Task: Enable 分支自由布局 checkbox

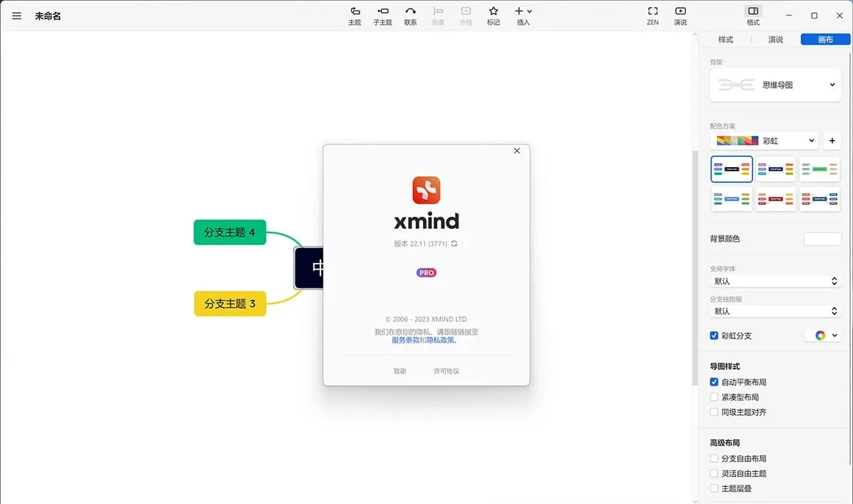Action: [x=714, y=459]
